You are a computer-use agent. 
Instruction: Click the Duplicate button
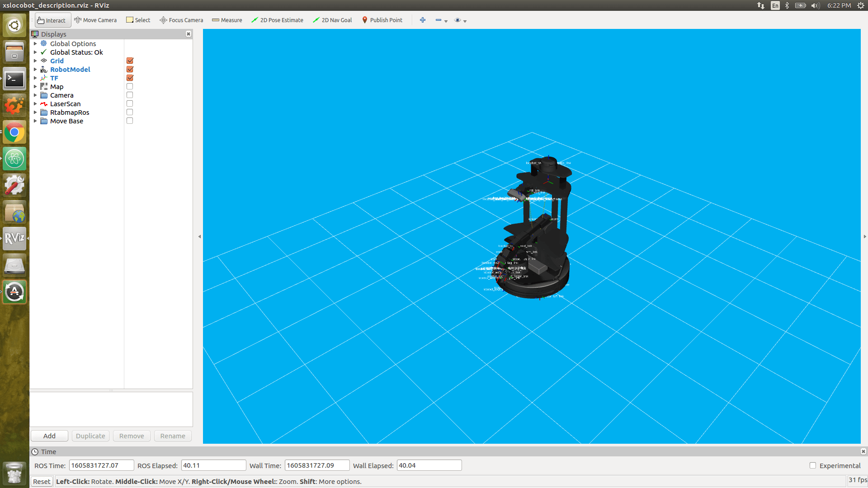pos(90,436)
